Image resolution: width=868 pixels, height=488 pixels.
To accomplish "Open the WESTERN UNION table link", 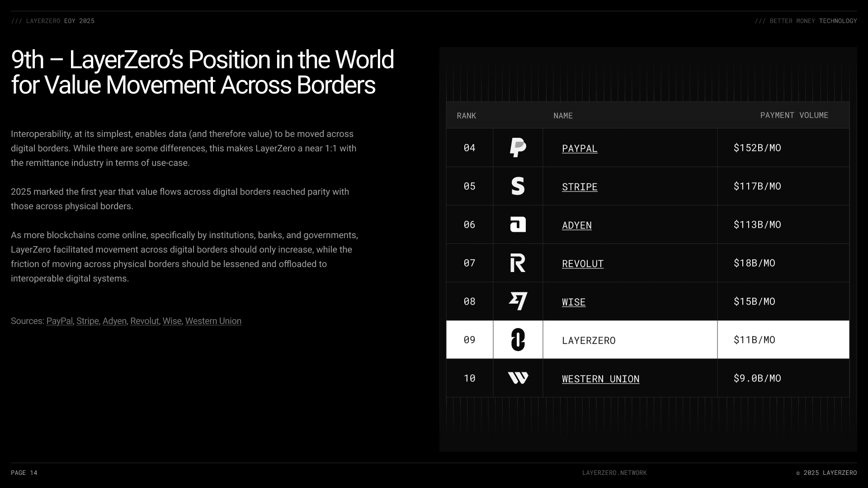I will 600,379.
